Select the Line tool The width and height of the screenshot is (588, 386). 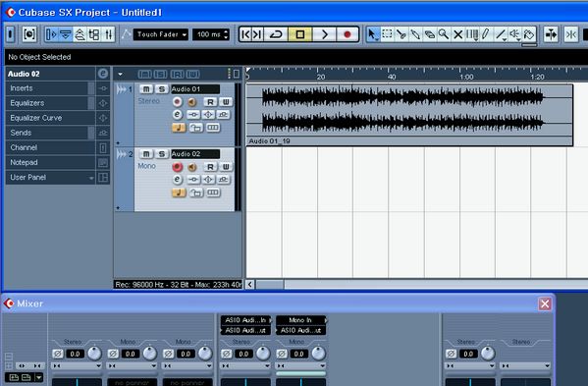tap(501, 34)
